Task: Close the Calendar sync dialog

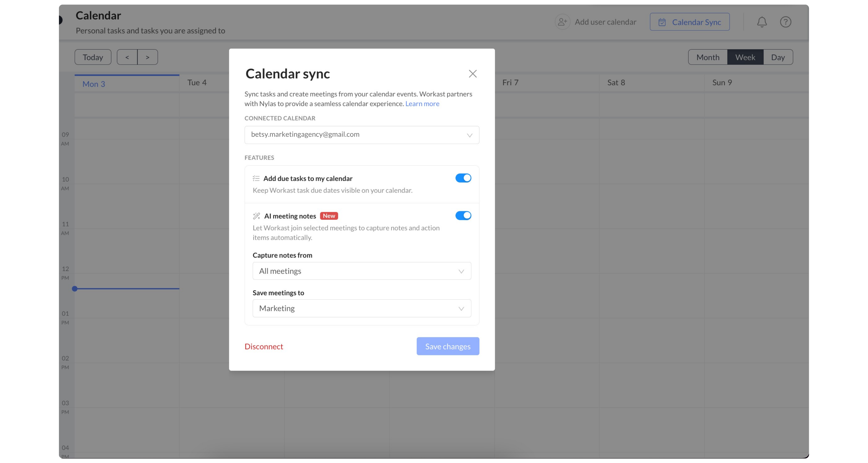Action: pyautogui.click(x=472, y=74)
